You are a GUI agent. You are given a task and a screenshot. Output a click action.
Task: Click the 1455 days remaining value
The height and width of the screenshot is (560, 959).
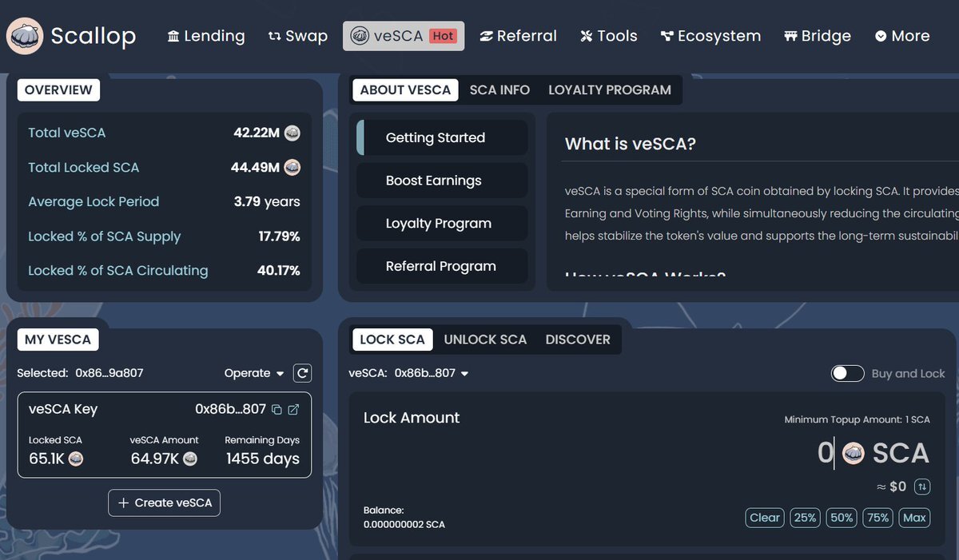coord(263,459)
